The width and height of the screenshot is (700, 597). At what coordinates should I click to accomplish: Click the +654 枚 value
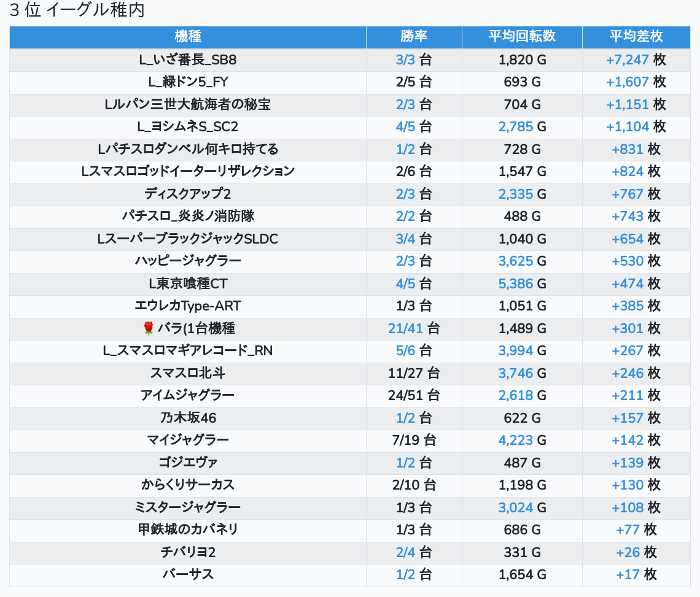point(636,239)
